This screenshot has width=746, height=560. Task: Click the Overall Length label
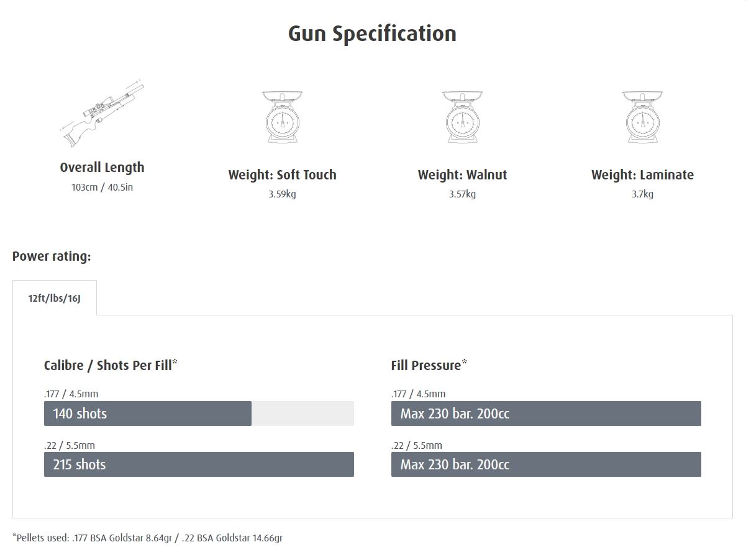pos(102,168)
